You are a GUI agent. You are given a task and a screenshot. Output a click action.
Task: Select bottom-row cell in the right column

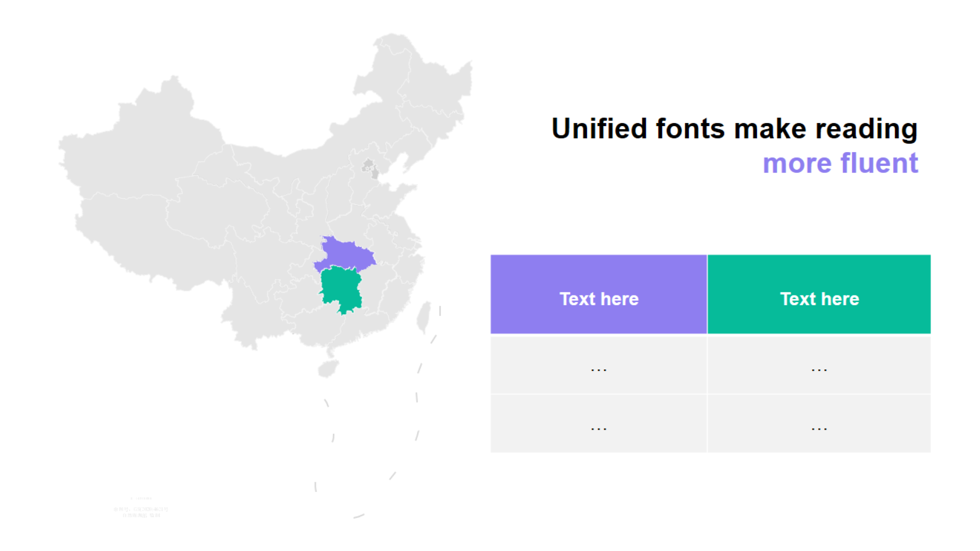tap(819, 424)
